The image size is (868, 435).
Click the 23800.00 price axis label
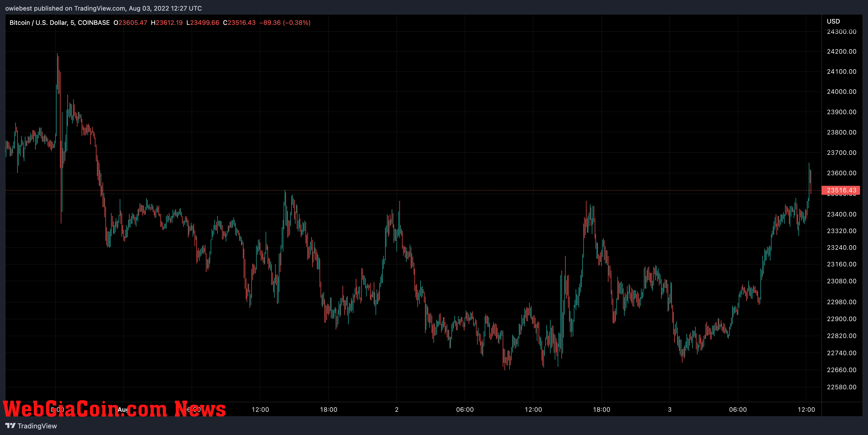coord(841,132)
